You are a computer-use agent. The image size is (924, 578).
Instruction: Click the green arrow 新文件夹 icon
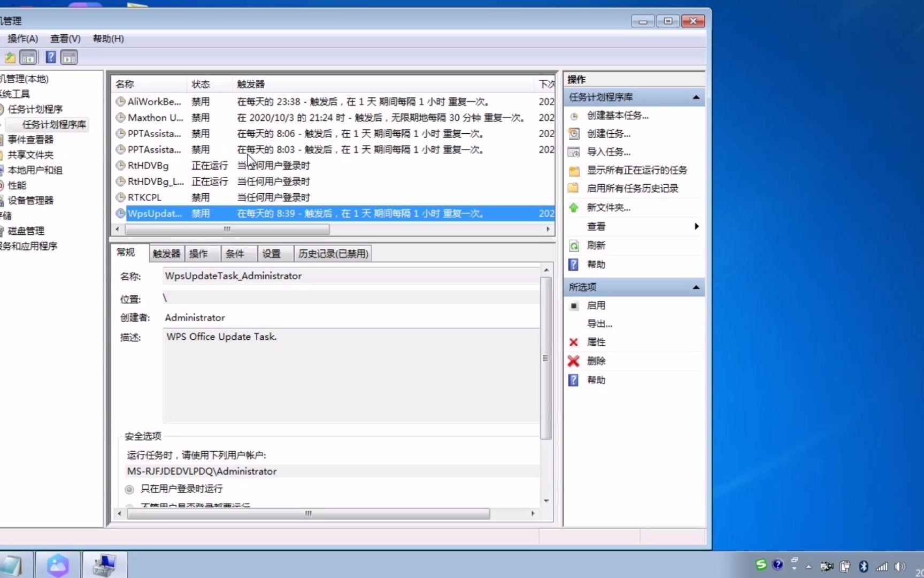574,208
